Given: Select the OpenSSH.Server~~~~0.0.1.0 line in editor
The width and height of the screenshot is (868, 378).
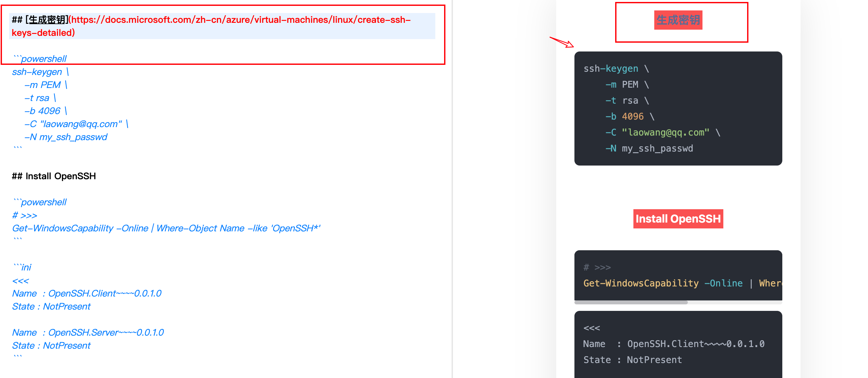Looking at the screenshot, I should tap(88, 332).
